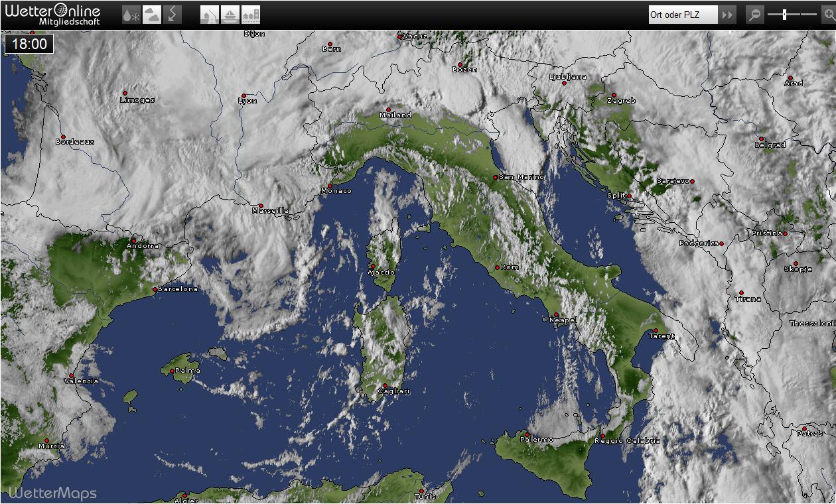Screen dimensions: 836x504
Task: Select the Belgrad city label
Action: click(x=770, y=145)
